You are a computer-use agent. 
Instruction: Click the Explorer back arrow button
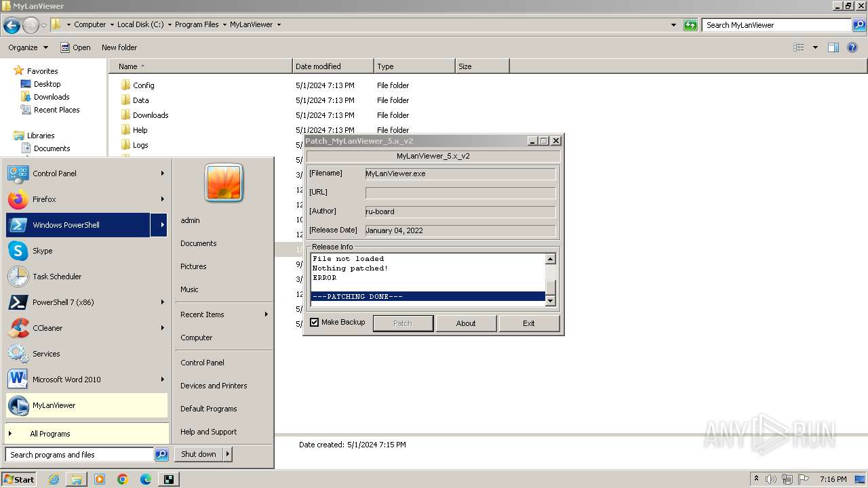(12, 26)
